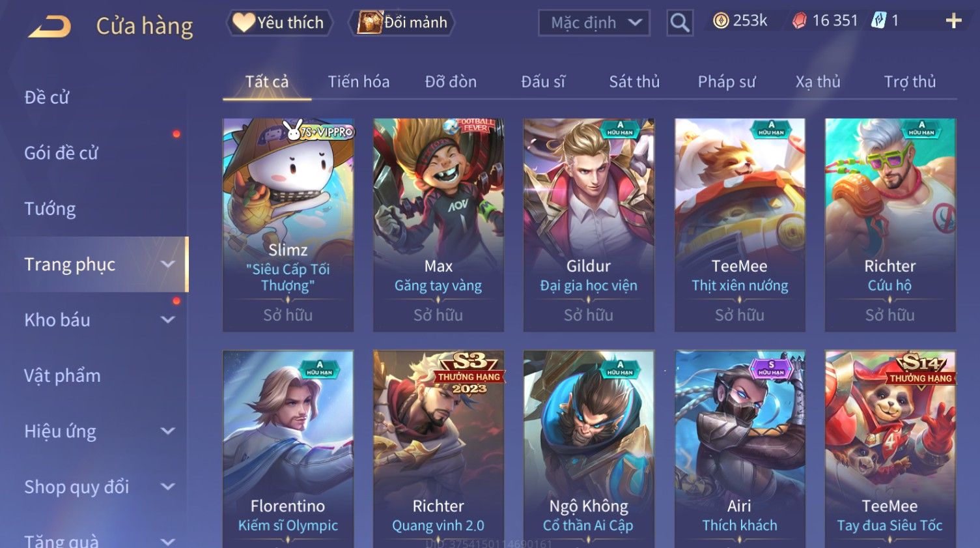Viewport: 980px width, 548px height.
Task: Switch to the Sát thủ tab
Action: pos(634,81)
